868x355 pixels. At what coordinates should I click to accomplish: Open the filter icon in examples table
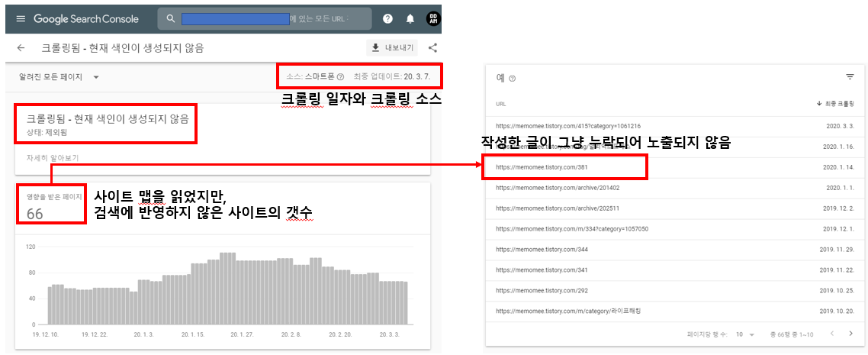click(850, 77)
